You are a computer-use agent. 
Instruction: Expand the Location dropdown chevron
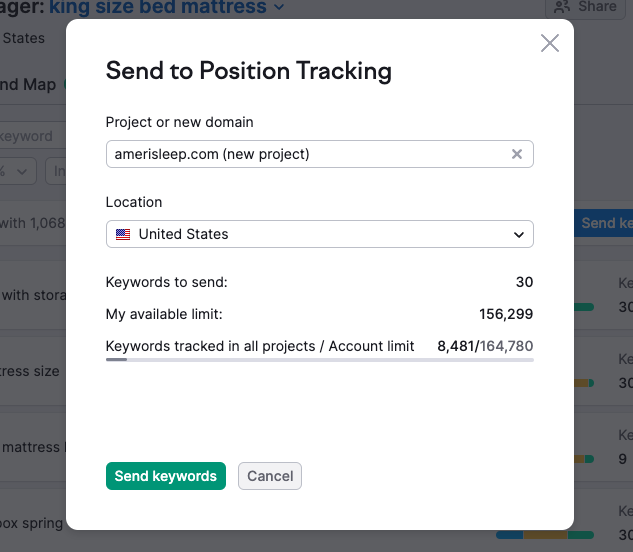pyautogui.click(x=518, y=234)
